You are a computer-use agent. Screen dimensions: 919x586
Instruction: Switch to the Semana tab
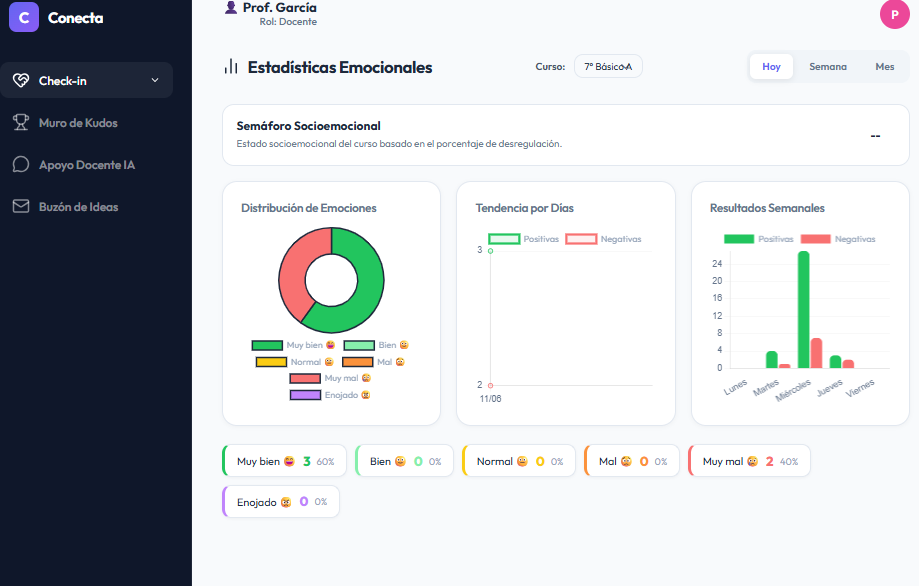point(828,67)
